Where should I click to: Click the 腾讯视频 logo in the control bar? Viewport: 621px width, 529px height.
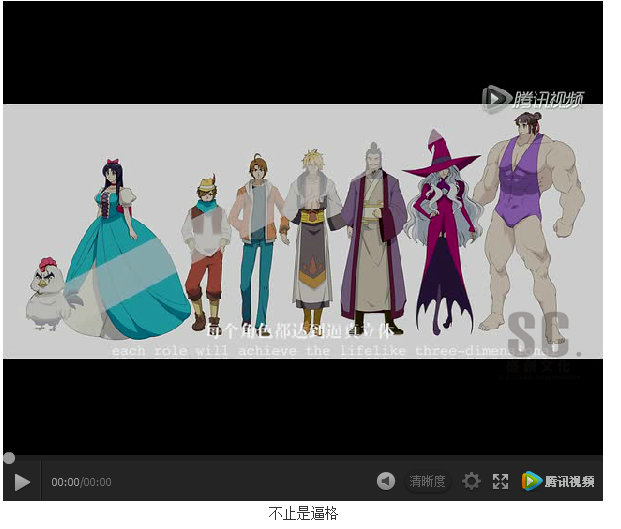pos(558,482)
